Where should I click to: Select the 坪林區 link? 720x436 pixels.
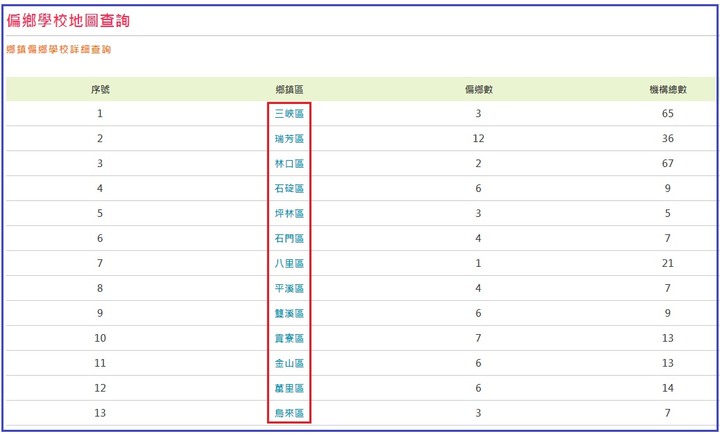coord(289,213)
